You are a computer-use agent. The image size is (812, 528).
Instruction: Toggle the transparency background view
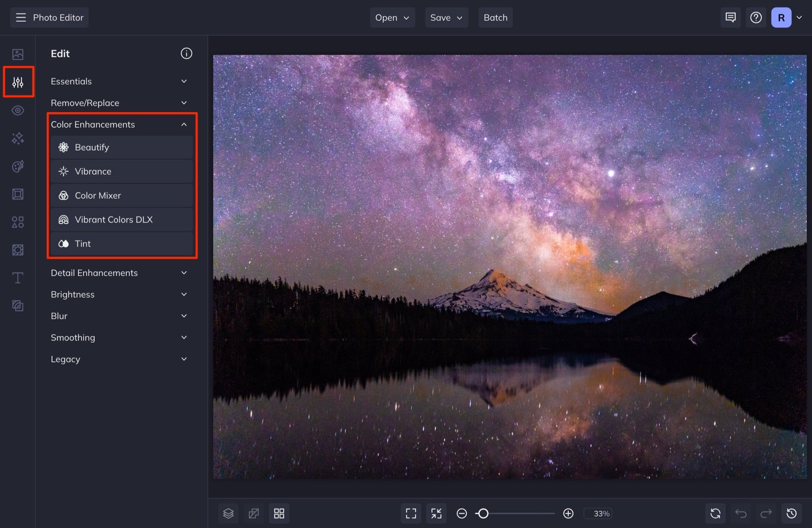tap(254, 513)
